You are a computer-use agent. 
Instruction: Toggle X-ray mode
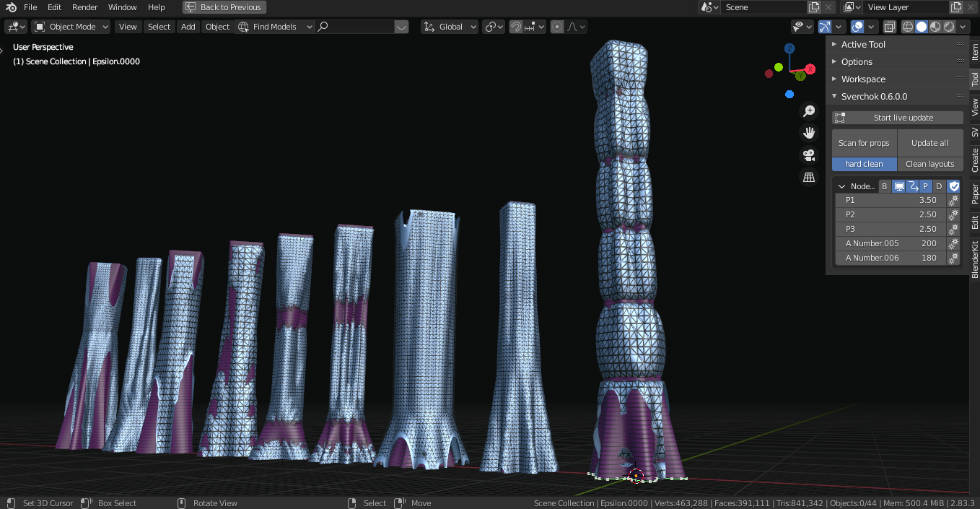click(890, 27)
